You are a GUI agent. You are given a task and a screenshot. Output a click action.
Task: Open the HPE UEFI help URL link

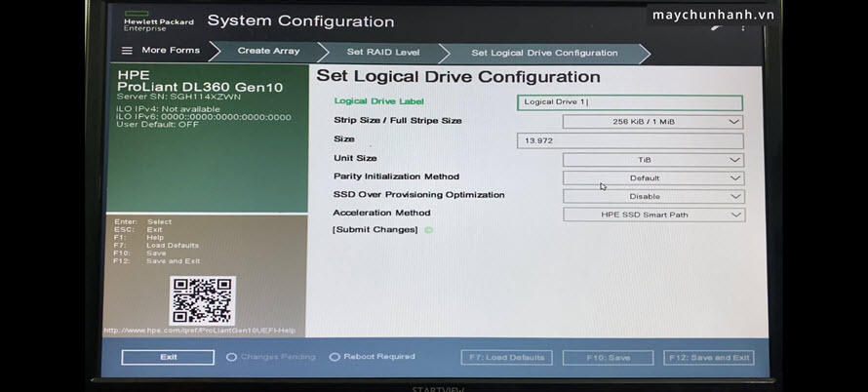coord(199,331)
